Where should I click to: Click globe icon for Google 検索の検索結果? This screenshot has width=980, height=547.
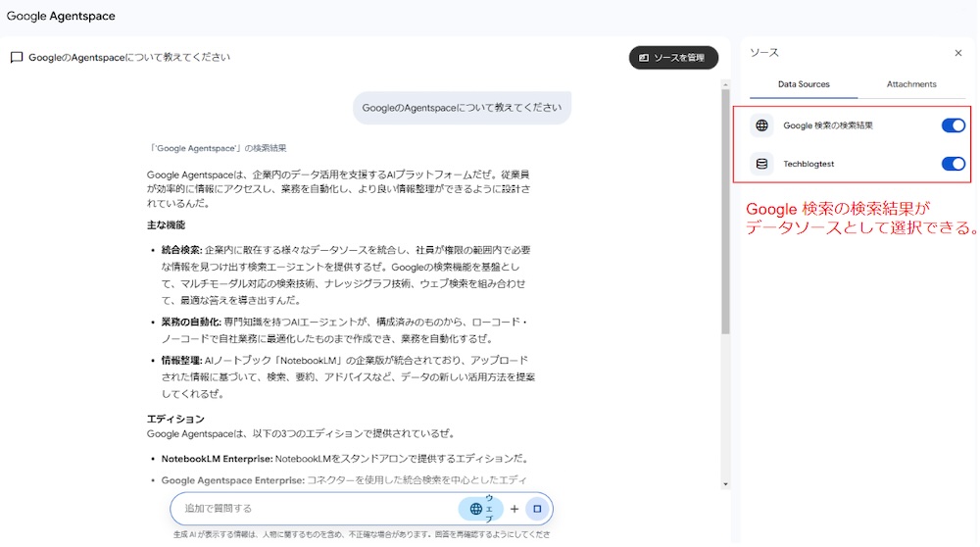click(x=761, y=125)
